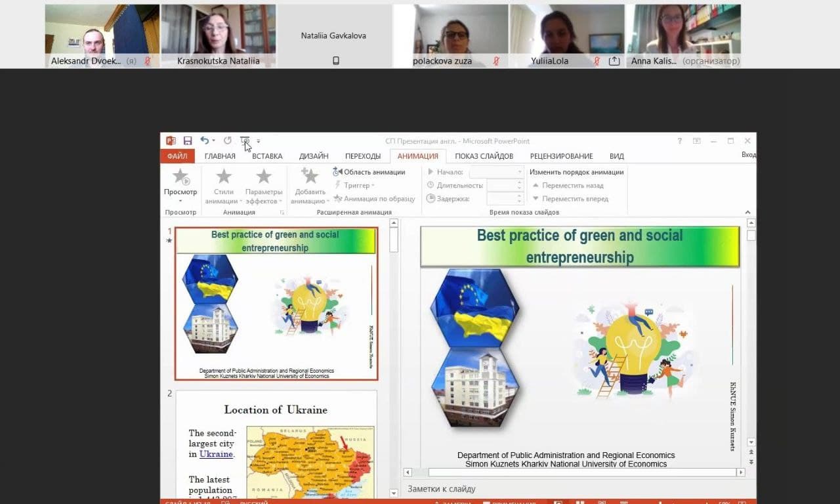Click the Undo arrow icon
840x504 pixels.
[205, 141]
